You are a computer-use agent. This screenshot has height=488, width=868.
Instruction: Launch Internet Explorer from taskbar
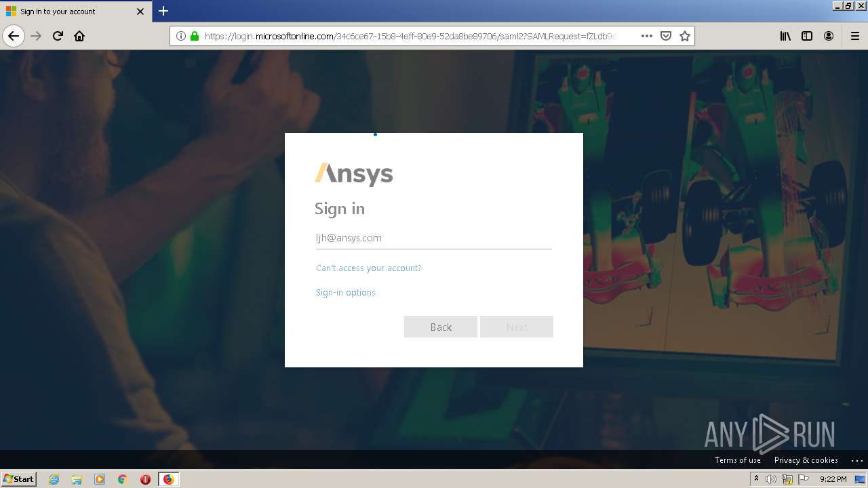point(54,479)
